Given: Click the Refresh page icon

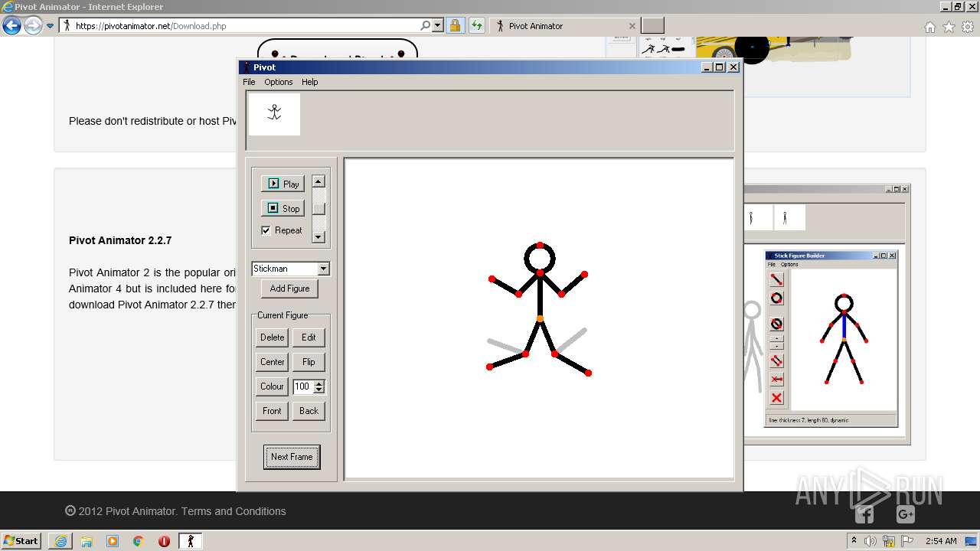Looking at the screenshot, I should click(477, 26).
